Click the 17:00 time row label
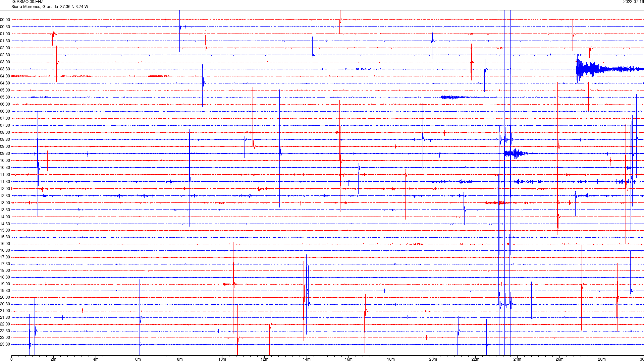 click(5, 257)
